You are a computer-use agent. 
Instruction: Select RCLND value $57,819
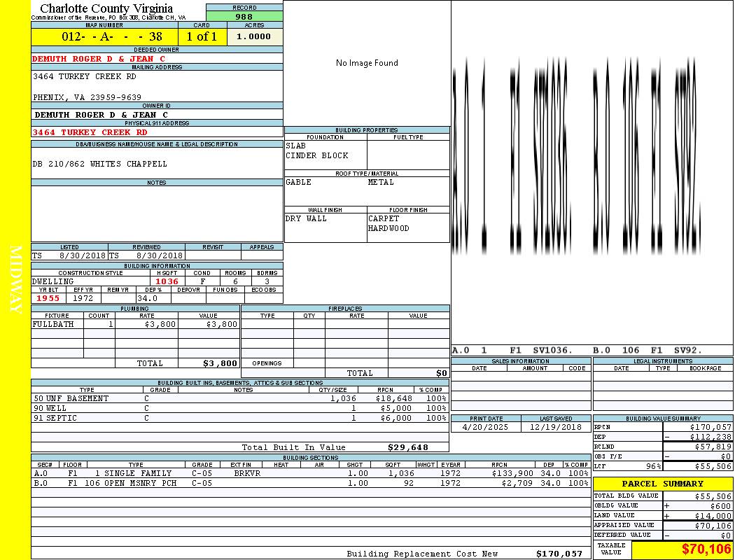click(x=713, y=447)
